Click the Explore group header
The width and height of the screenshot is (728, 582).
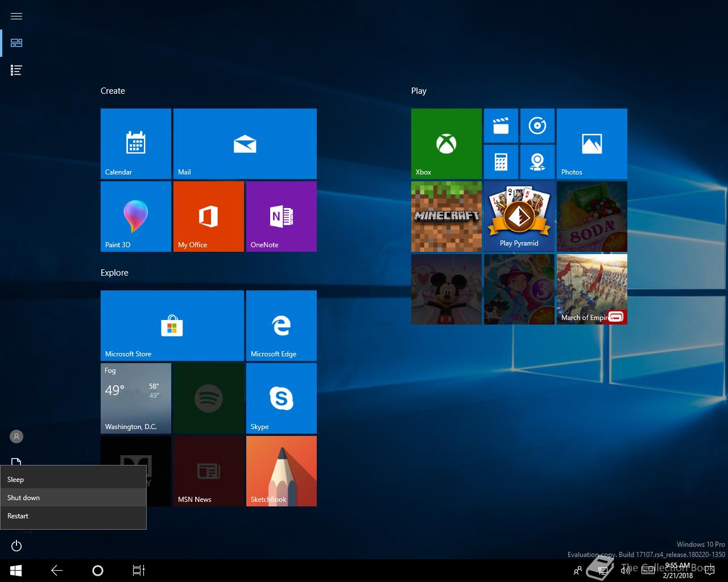tap(114, 273)
